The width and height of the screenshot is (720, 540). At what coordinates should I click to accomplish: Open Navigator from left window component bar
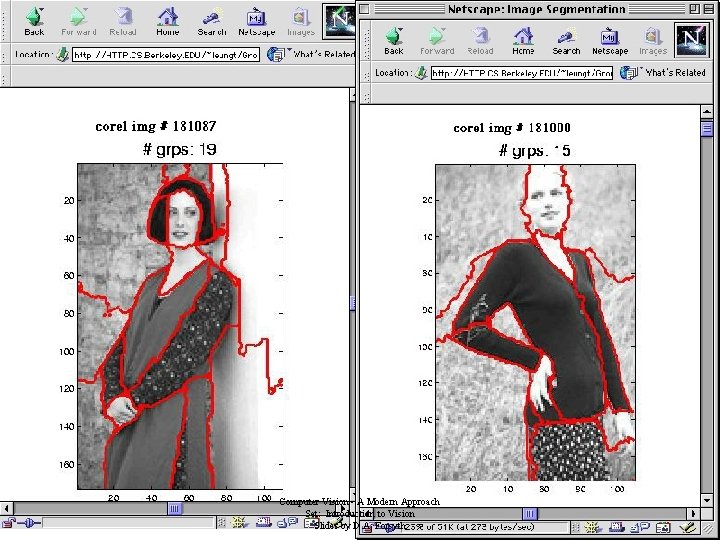pyautogui.click(x=239, y=523)
